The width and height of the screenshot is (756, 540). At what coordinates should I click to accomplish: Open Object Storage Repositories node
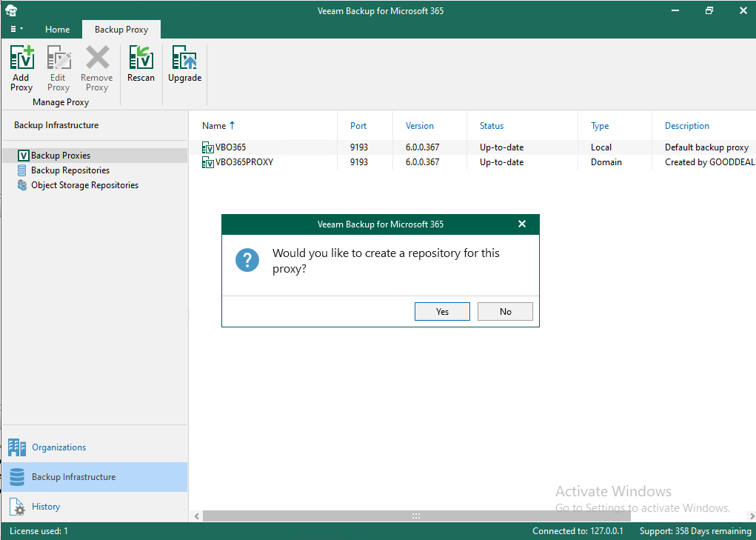(85, 185)
